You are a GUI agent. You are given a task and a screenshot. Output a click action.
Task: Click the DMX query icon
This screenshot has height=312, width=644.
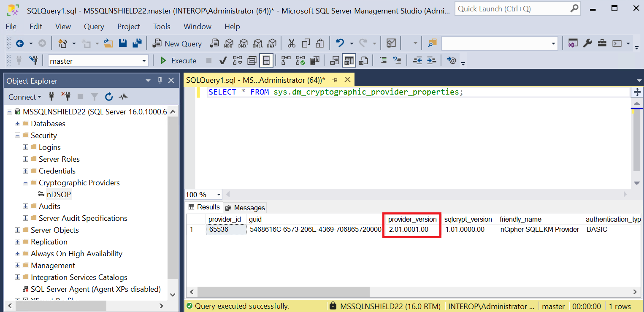pos(243,43)
